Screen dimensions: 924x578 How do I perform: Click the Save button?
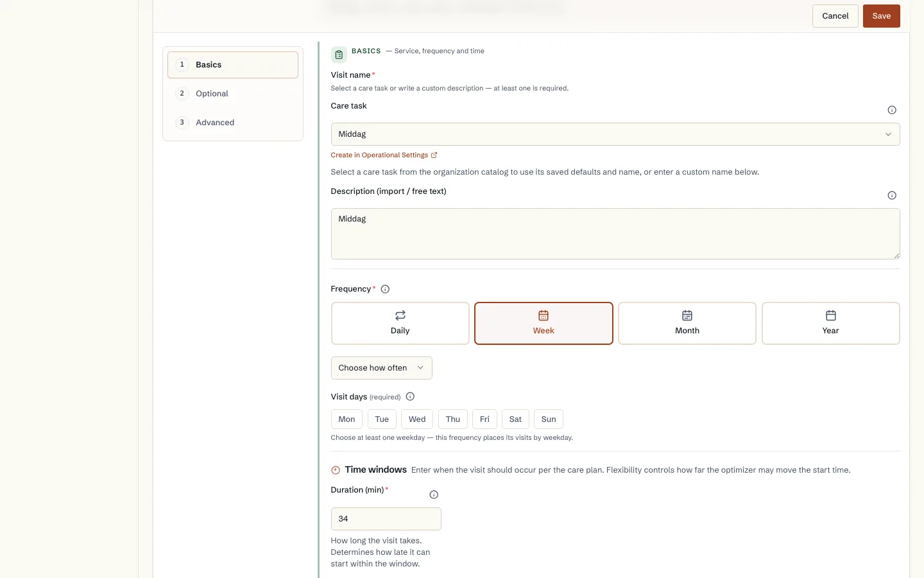pos(882,16)
